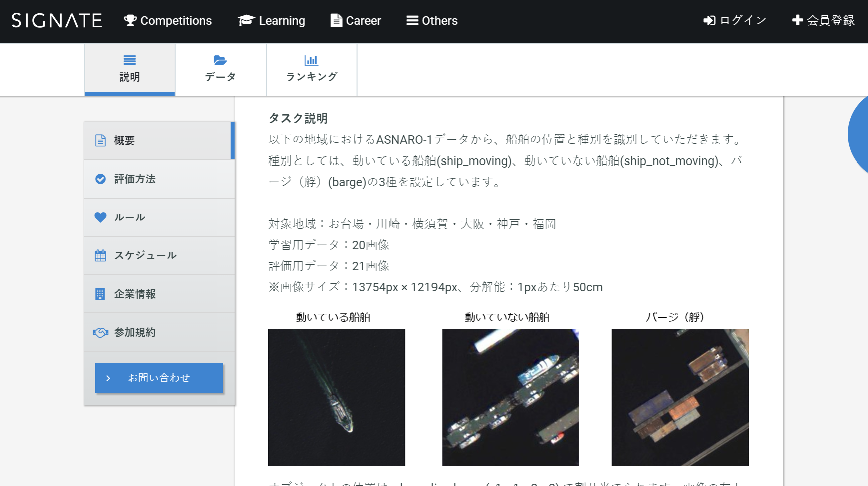868x486 pixels.
Task: Open the Career menu
Action: coord(356,21)
